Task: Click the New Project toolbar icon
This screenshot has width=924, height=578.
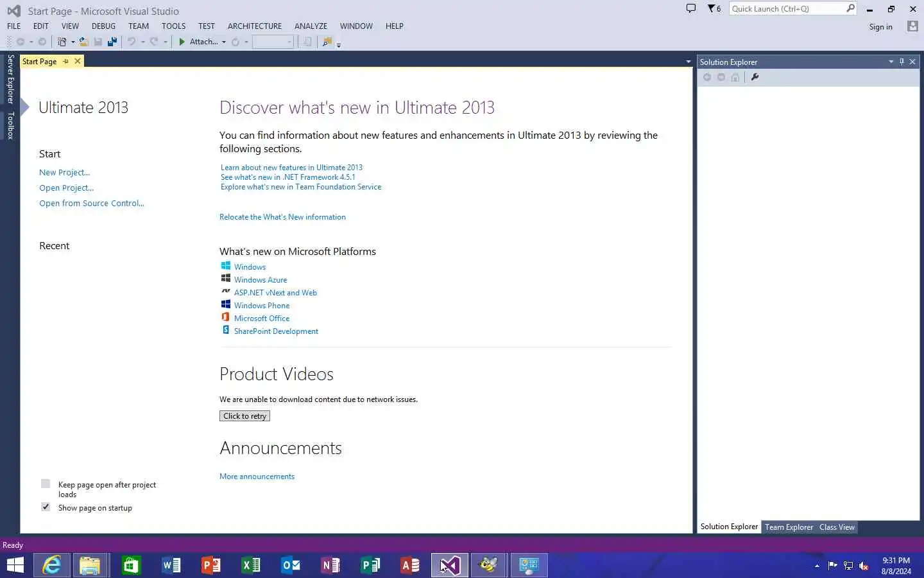Action: pos(62,42)
